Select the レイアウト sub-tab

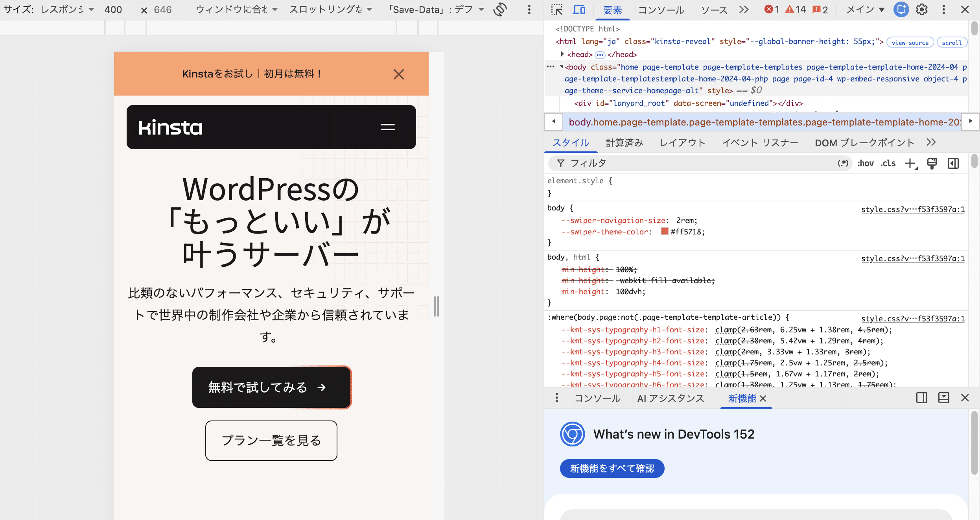click(682, 143)
